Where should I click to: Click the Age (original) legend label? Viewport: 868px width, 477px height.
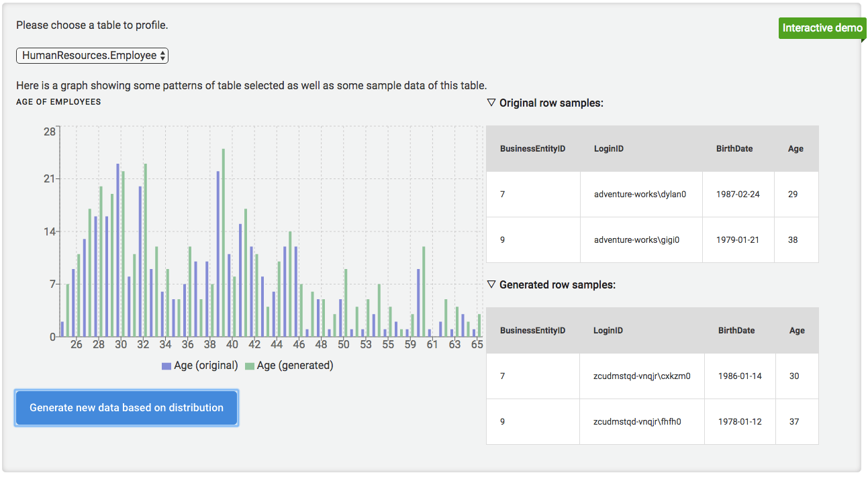pos(205,366)
